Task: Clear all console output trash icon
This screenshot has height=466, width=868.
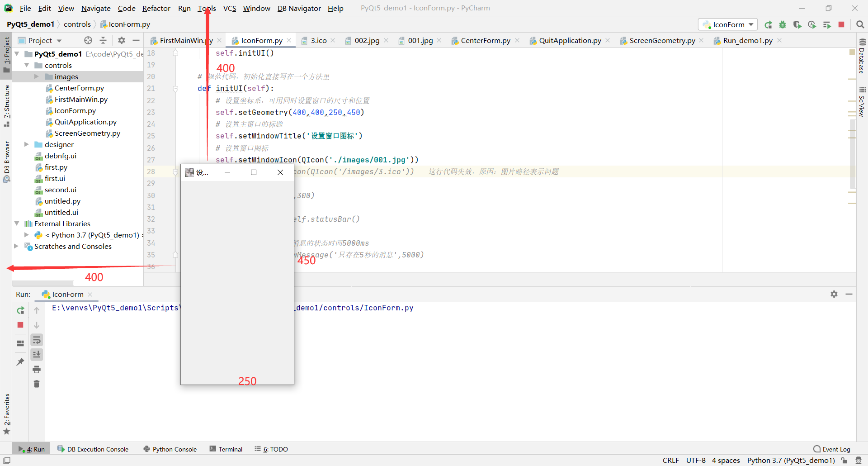Action: click(37, 384)
